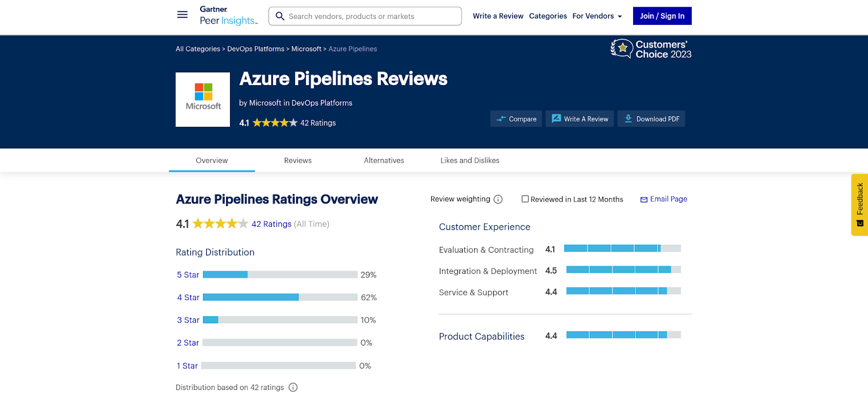Click the Gartner Peer Insights logo
The width and height of the screenshot is (868, 409).
click(x=228, y=16)
